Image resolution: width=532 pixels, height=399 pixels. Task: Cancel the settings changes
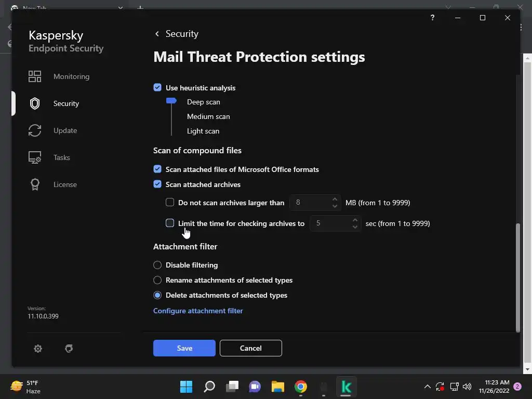coord(251,348)
